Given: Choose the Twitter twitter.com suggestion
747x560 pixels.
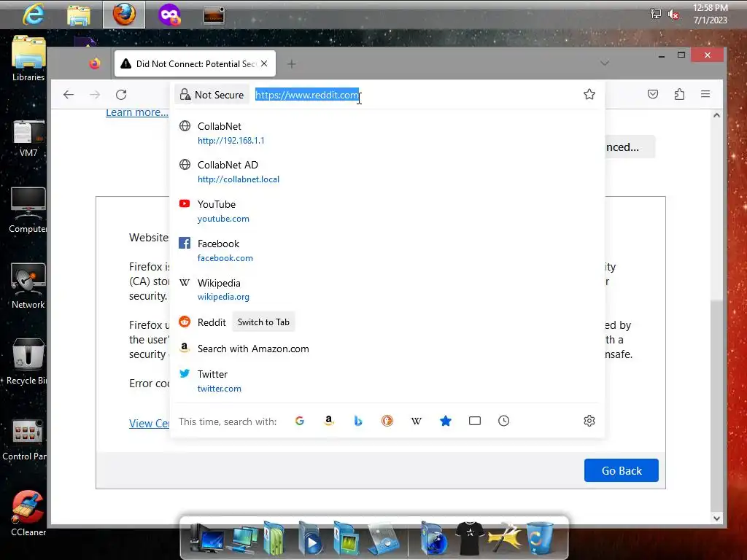Looking at the screenshot, I should click(x=387, y=381).
